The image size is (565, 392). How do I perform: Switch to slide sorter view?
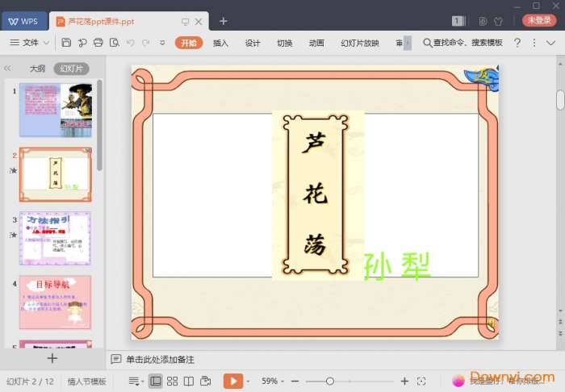coord(172,381)
